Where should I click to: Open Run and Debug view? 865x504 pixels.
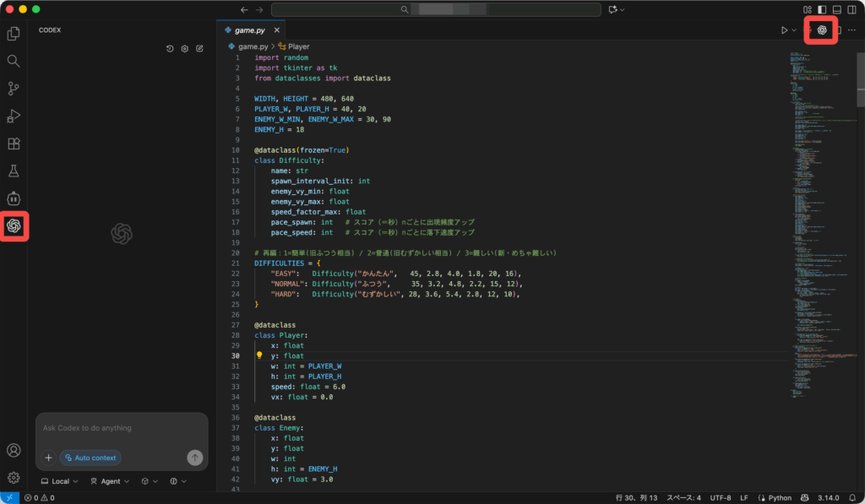coord(14,117)
